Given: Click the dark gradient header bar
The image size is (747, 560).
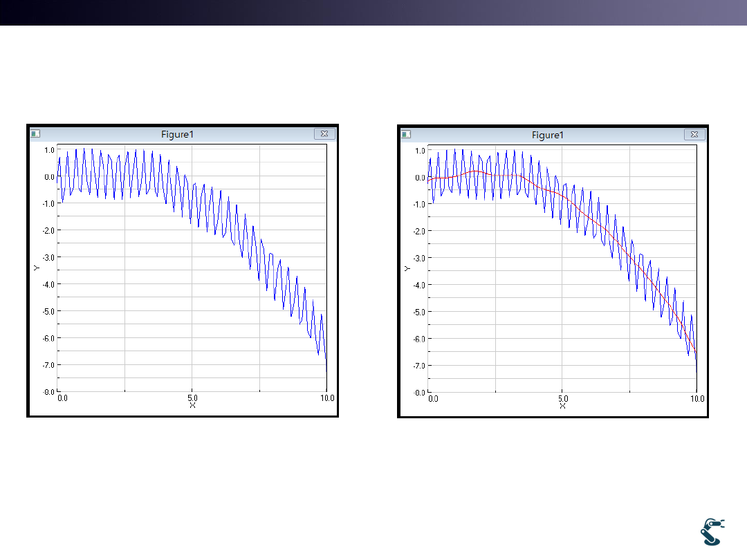Looking at the screenshot, I should click(x=373, y=12).
